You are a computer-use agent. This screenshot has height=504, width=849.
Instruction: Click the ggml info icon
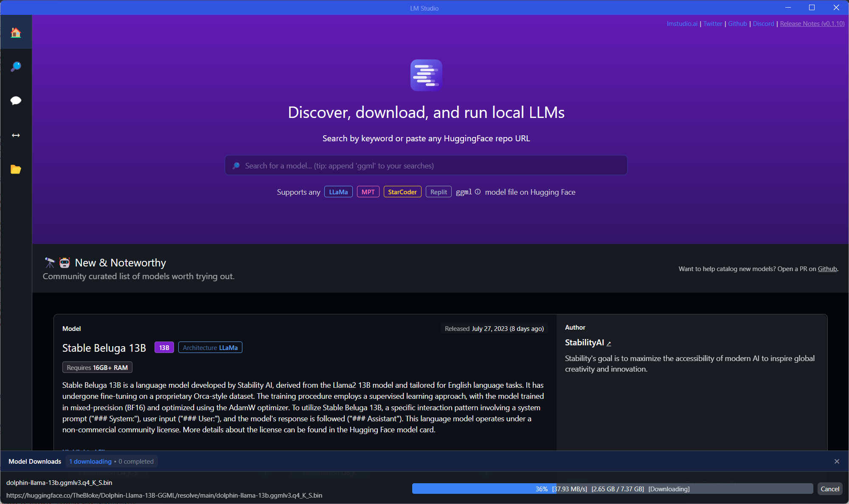[478, 192]
